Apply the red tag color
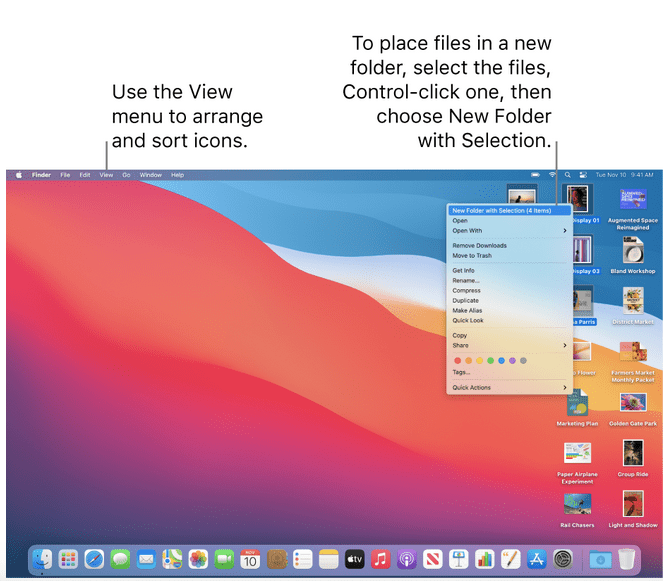 click(x=458, y=361)
